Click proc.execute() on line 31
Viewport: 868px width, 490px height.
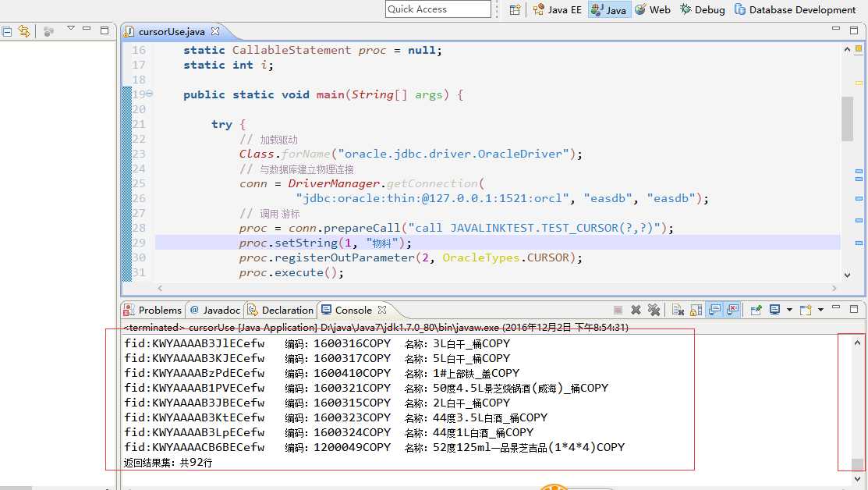(291, 272)
